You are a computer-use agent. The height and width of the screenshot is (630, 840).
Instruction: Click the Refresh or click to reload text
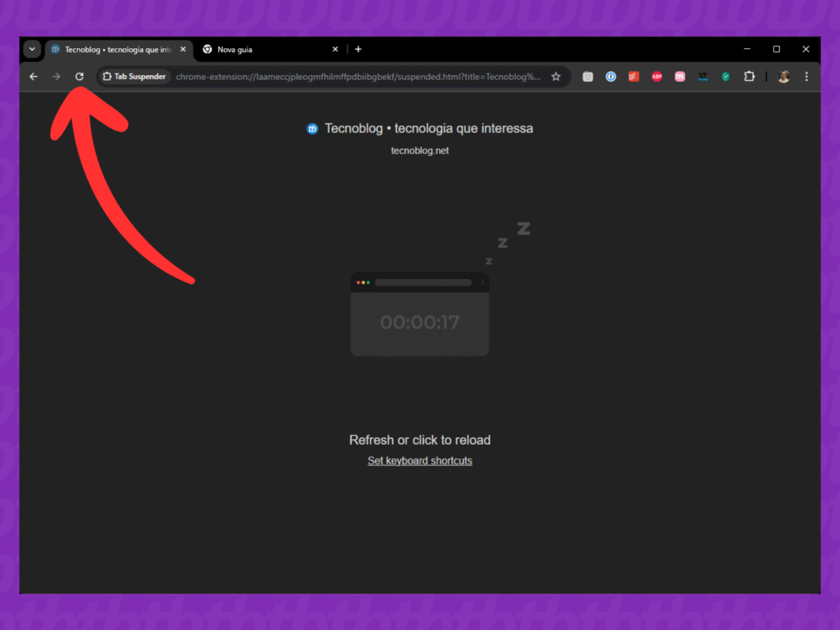click(x=419, y=440)
